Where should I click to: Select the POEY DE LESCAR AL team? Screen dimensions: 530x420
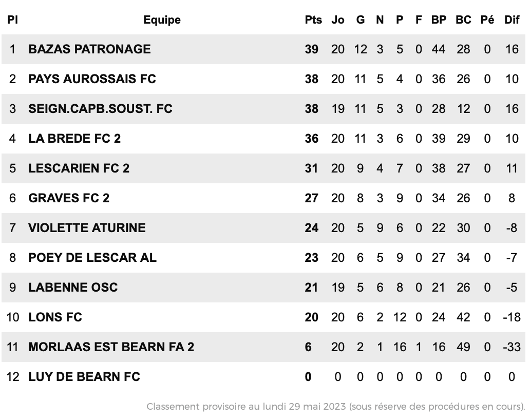pyautogui.click(x=92, y=257)
